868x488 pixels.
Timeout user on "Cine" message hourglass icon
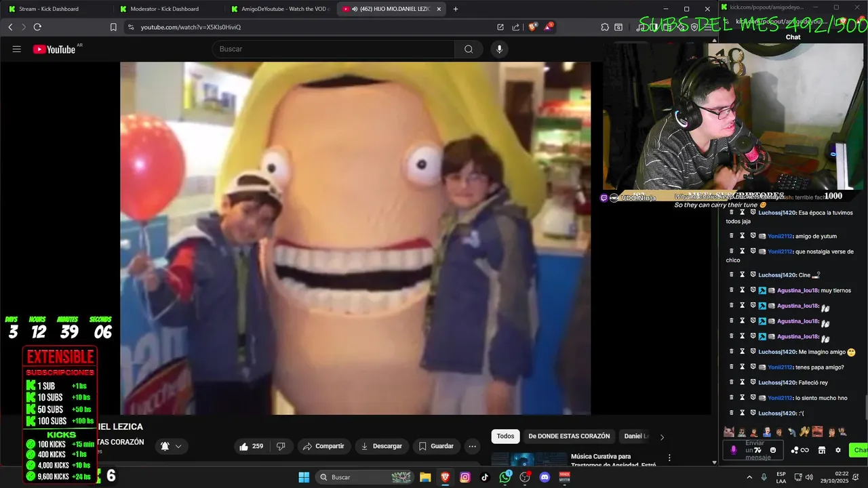pyautogui.click(x=743, y=274)
